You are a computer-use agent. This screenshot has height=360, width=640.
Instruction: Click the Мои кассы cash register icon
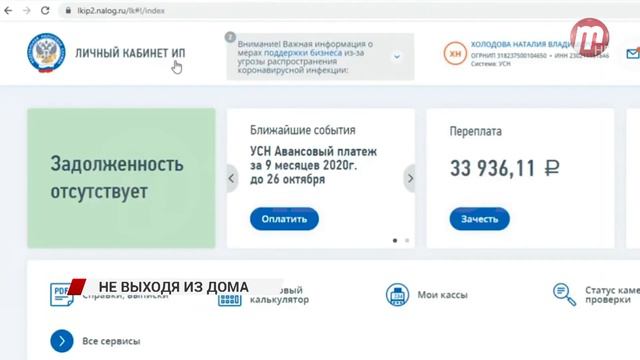pos(397,294)
